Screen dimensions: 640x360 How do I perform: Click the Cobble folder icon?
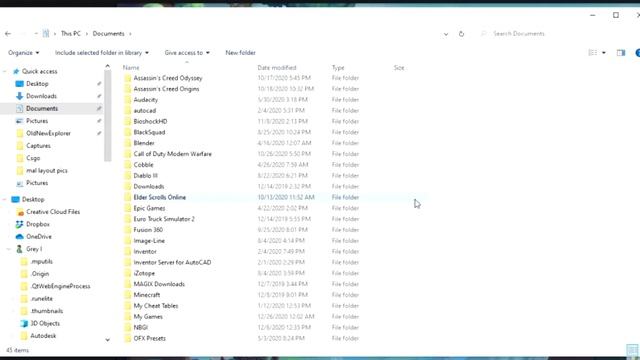(x=128, y=165)
